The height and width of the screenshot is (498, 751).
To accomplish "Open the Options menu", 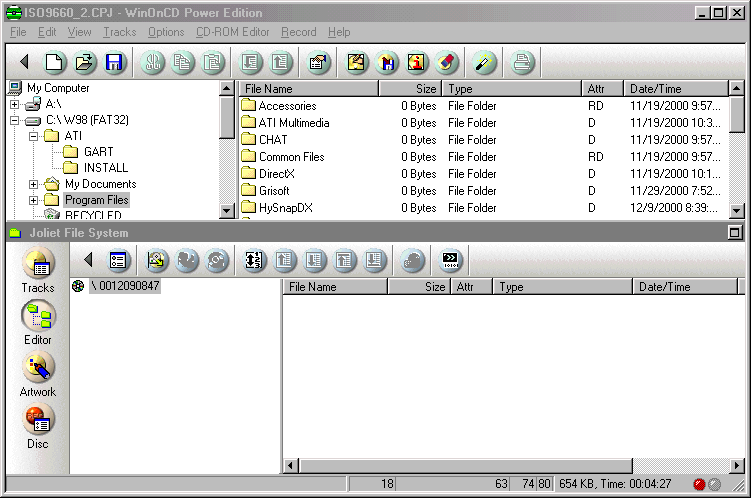I will click(x=166, y=32).
